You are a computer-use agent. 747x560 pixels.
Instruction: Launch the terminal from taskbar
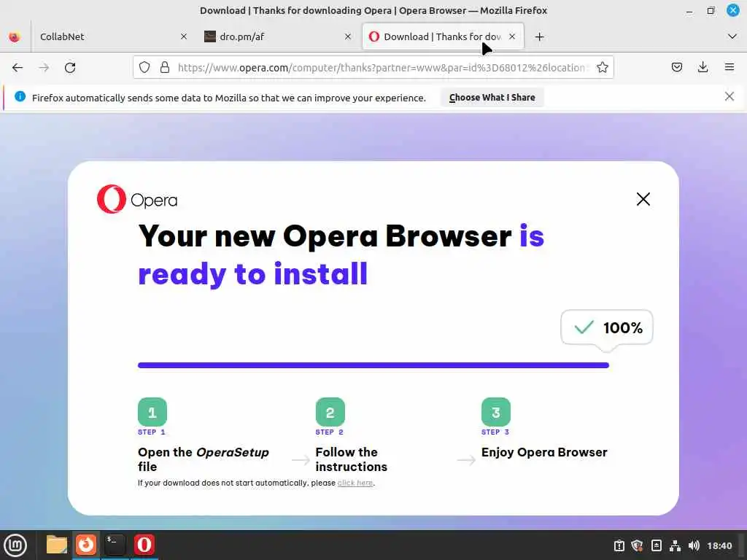coord(115,545)
